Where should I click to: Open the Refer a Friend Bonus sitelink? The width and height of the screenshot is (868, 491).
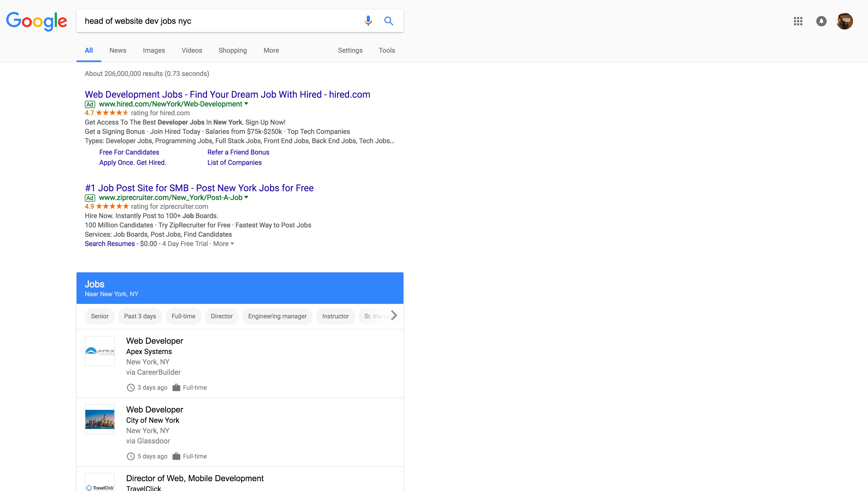(238, 152)
